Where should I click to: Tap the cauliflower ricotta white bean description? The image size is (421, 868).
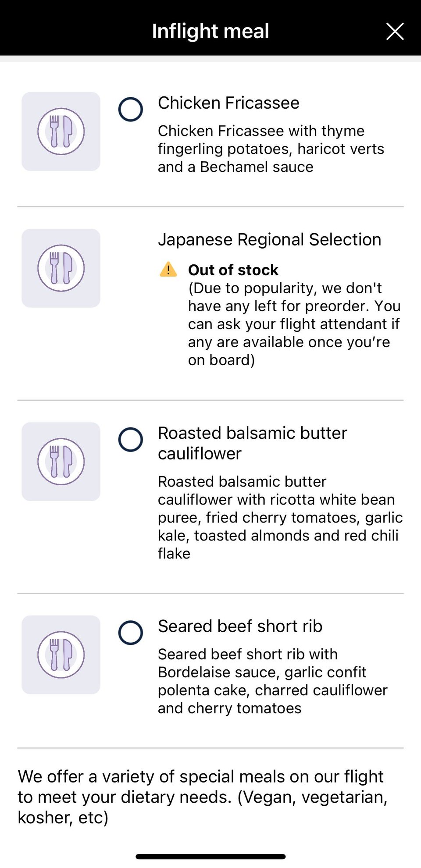pyautogui.click(x=280, y=518)
